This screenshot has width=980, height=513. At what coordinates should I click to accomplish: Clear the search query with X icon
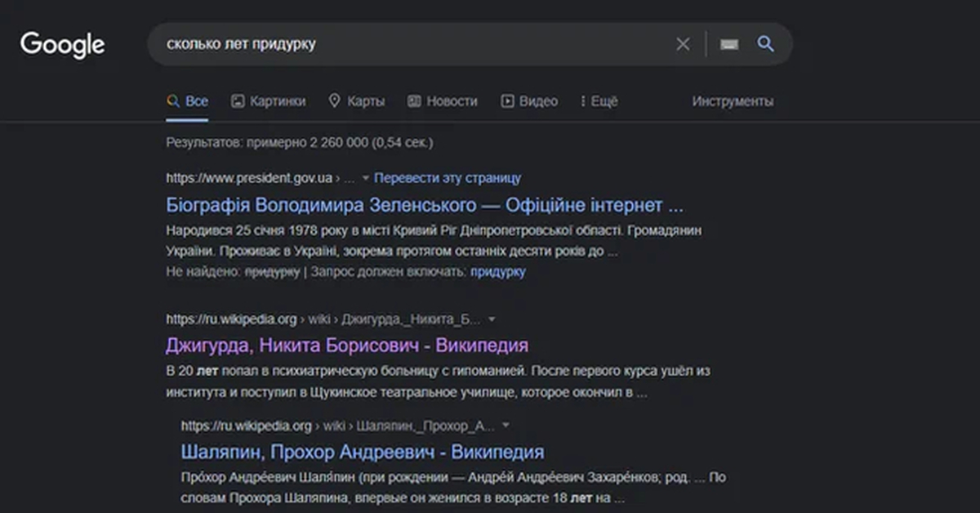[683, 44]
